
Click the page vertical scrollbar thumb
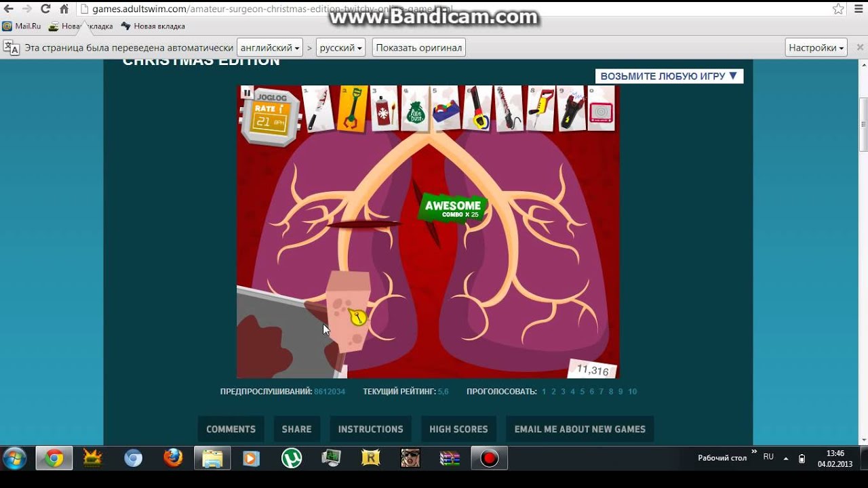pos(863,124)
